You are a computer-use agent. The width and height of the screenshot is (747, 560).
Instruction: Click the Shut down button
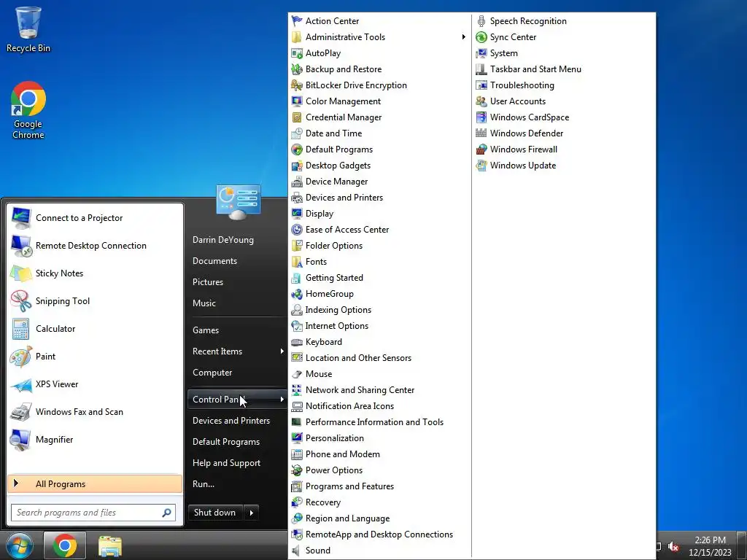tap(215, 513)
